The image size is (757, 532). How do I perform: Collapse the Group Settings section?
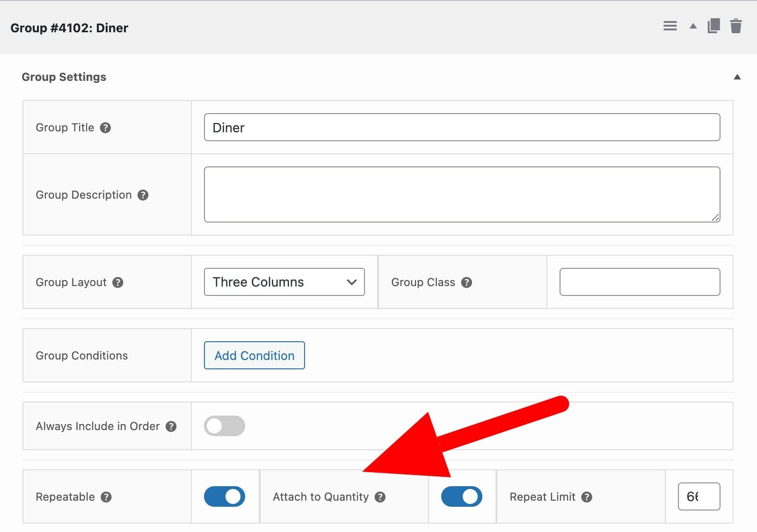coord(737,76)
